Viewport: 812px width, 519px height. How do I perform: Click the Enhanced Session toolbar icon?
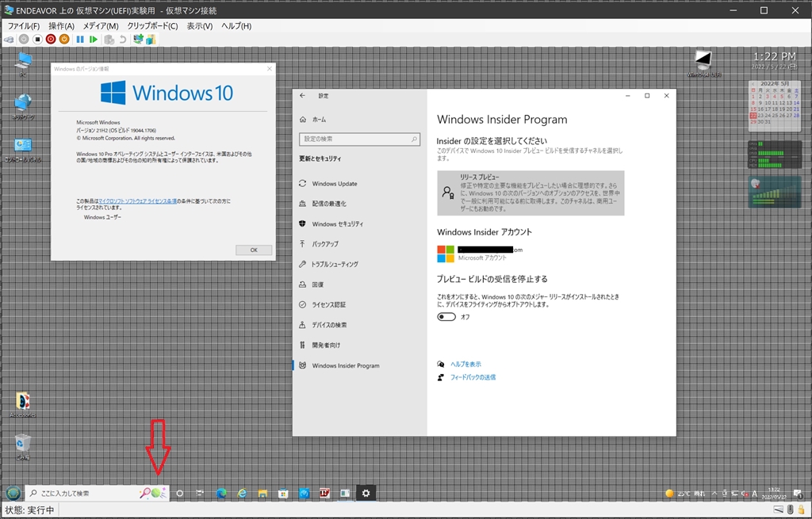(138, 40)
